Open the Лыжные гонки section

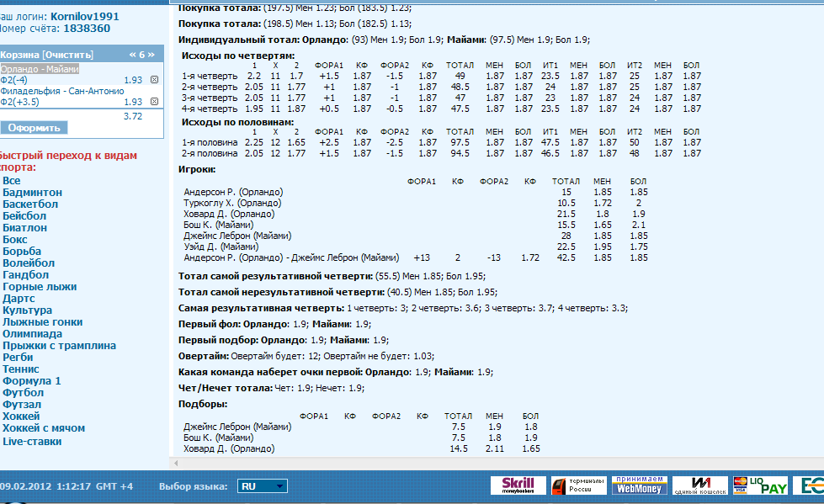(x=43, y=322)
